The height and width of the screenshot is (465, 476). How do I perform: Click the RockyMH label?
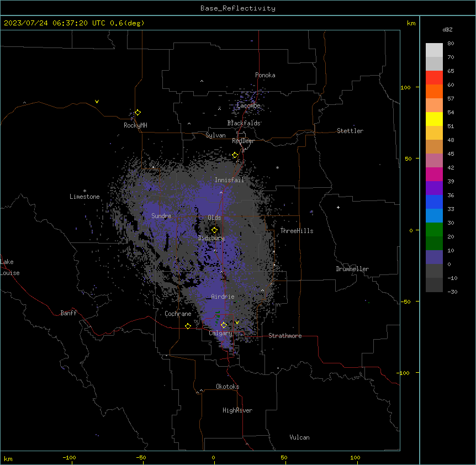point(135,125)
